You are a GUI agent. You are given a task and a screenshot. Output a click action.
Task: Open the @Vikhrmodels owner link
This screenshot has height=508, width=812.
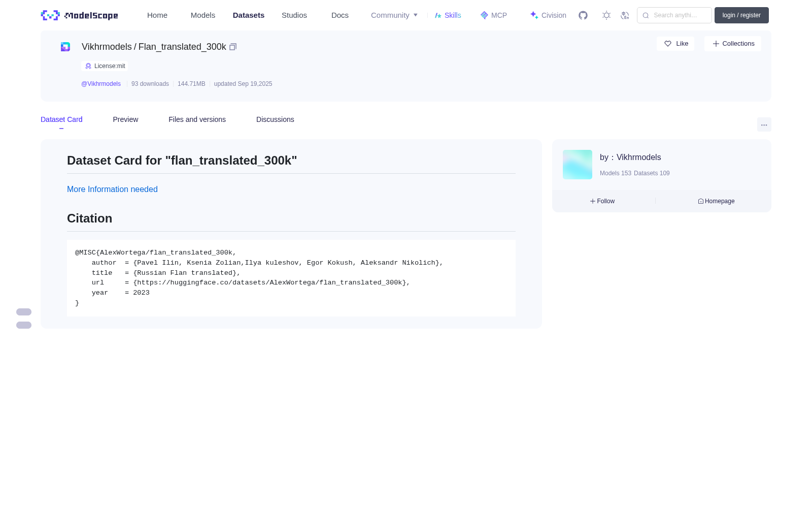point(101,84)
